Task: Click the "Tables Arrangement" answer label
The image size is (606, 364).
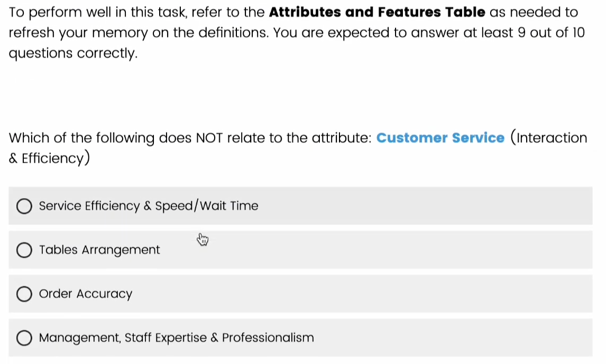Action: click(99, 250)
